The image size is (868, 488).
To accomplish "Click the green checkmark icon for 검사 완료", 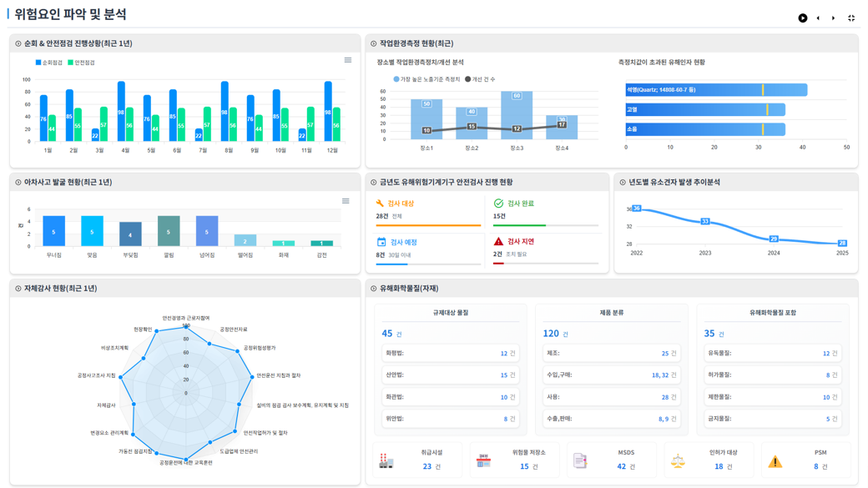I will tap(498, 204).
